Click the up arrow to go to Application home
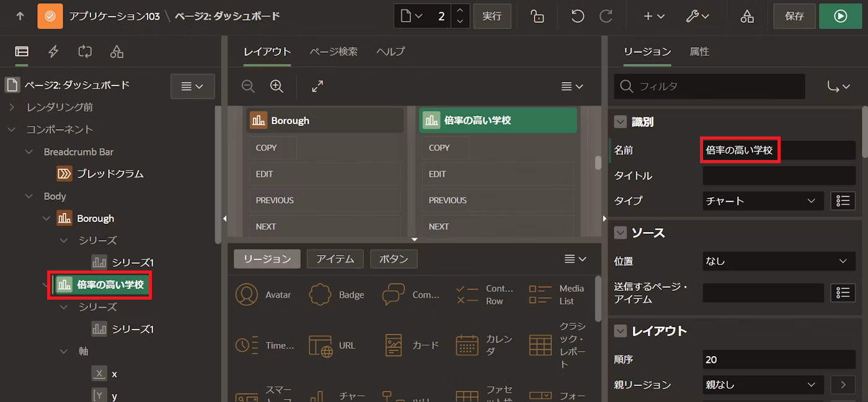 click(20, 16)
